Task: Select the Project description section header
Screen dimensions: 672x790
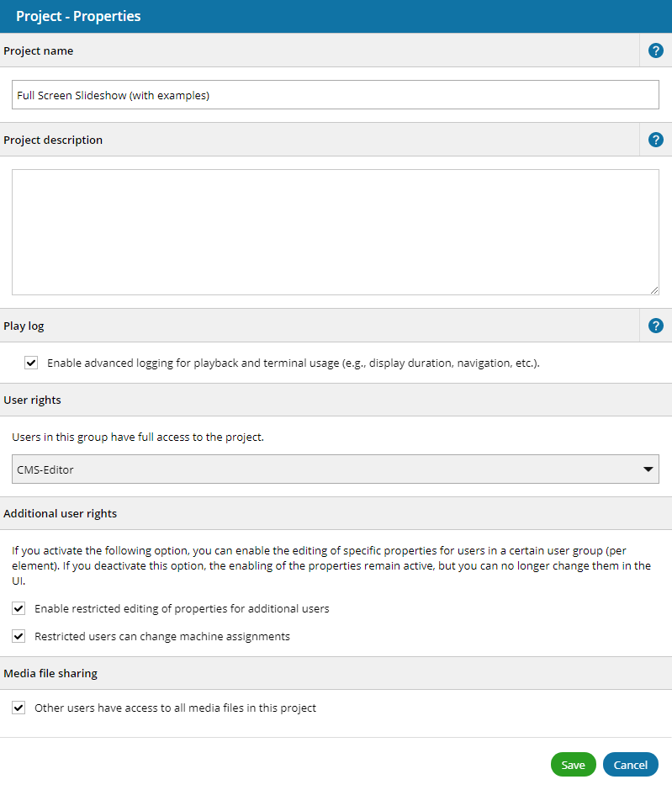Action: click(x=53, y=140)
